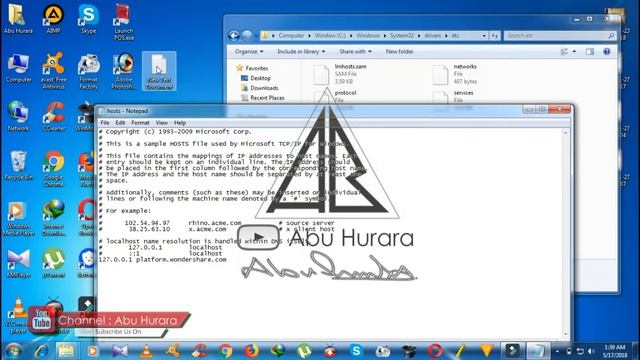Open the Notepad Help menu
This screenshot has width=640, height=360.
[x=180, y=122]
